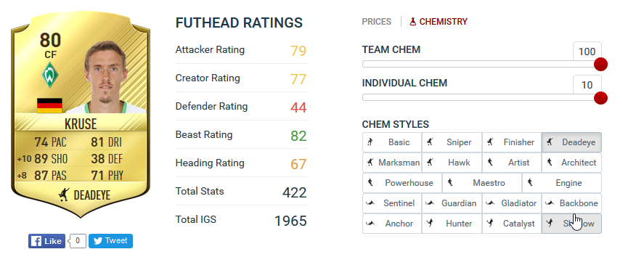The height and width of the screenshot is (265, 644).
Task: Click the Individual Chem value field
Action: pos(587,85)
